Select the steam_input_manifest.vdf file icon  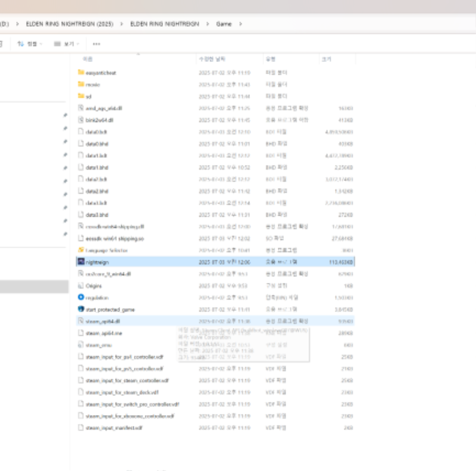pyautogui.click(x=81, y=428)
